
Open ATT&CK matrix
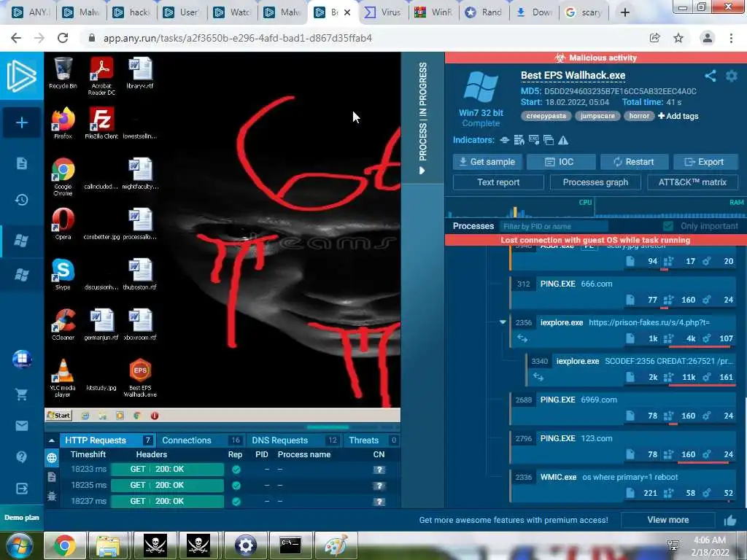coord(693,182)
